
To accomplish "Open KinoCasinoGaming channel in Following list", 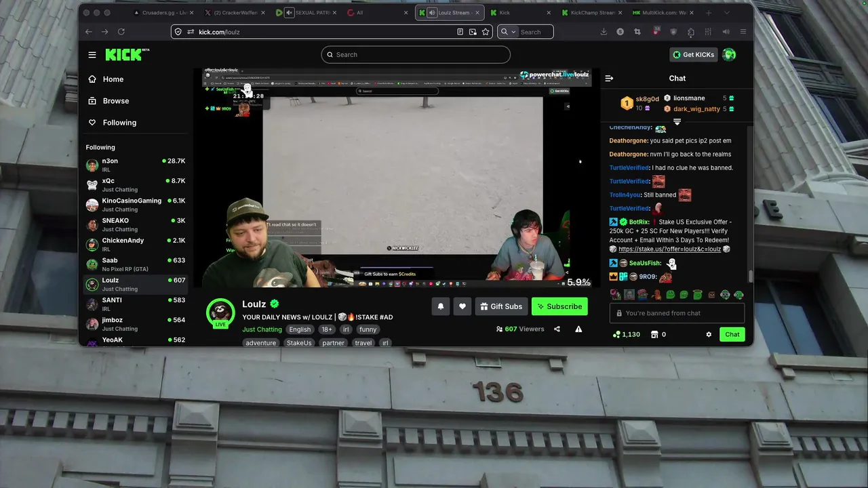I will [135, 205].
